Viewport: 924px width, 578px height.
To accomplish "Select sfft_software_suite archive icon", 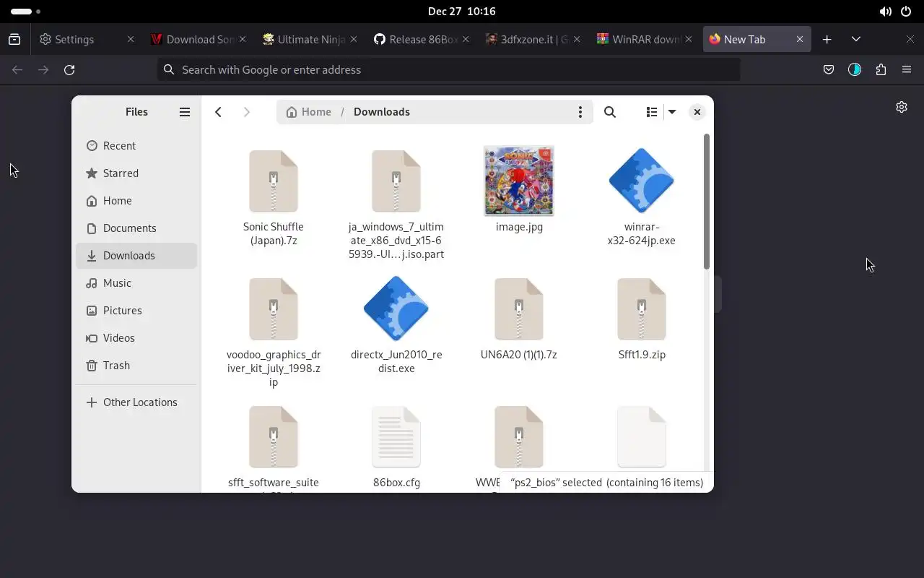I will tap(274, 437).
